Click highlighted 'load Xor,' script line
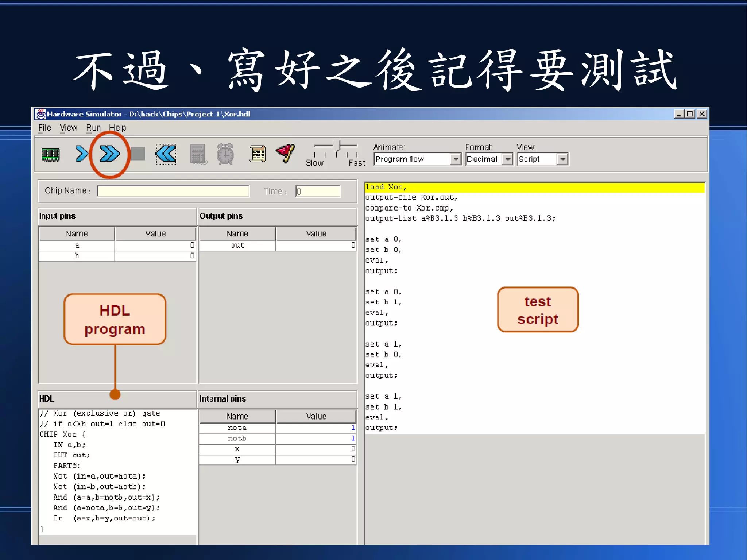Screen dimensions: 747x560 [386, 187]
